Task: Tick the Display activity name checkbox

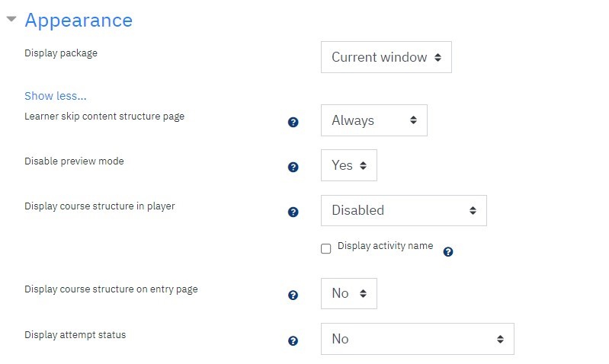Action: (326, 249)
